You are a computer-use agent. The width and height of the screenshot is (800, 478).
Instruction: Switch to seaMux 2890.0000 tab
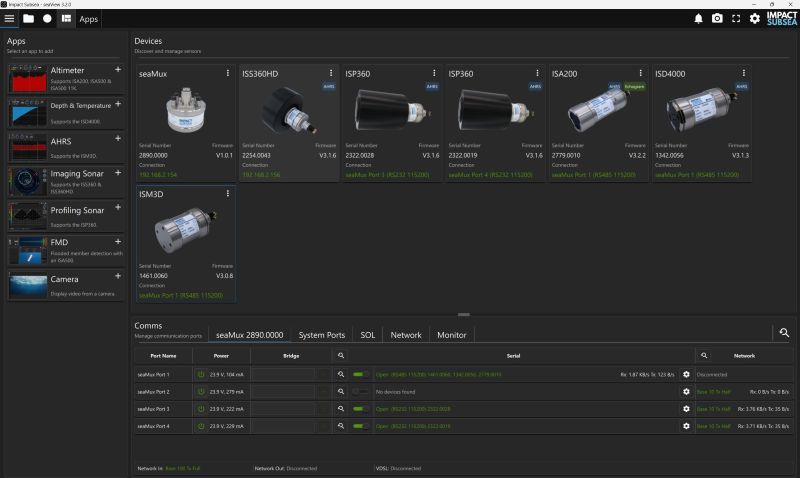point(249,335)
